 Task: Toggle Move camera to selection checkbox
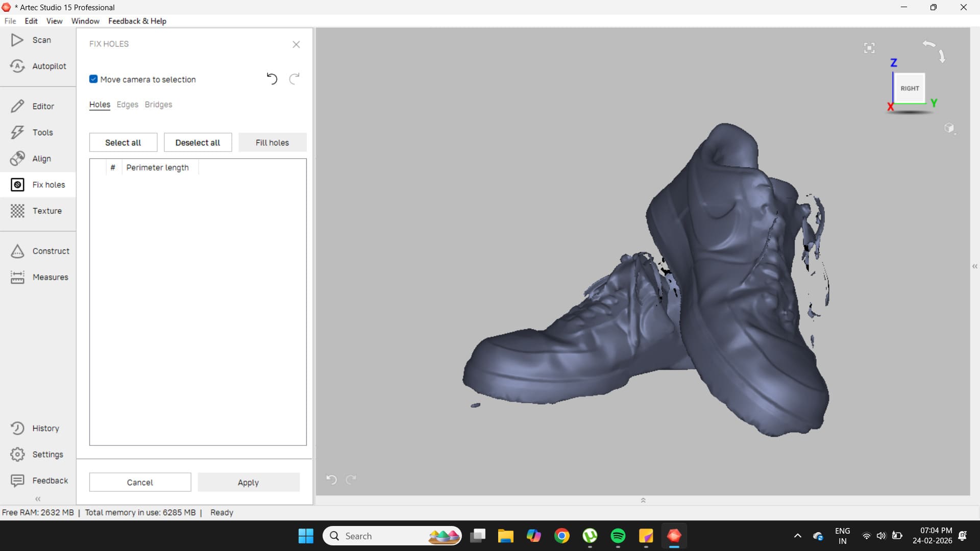point(93,79)
